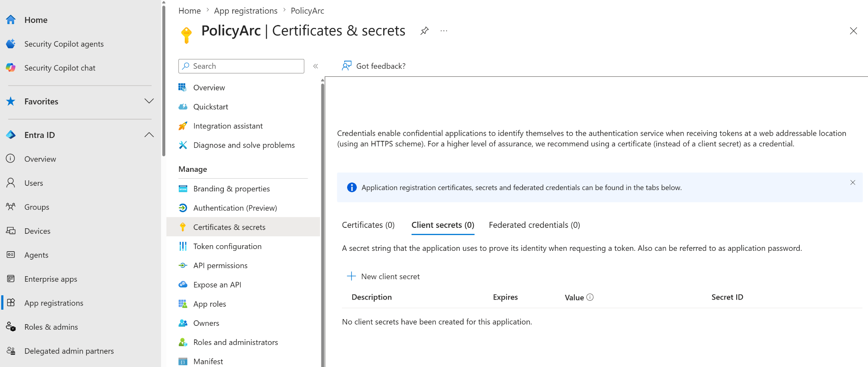
Task: Click the Manage section heading
Action: point(193,169)
